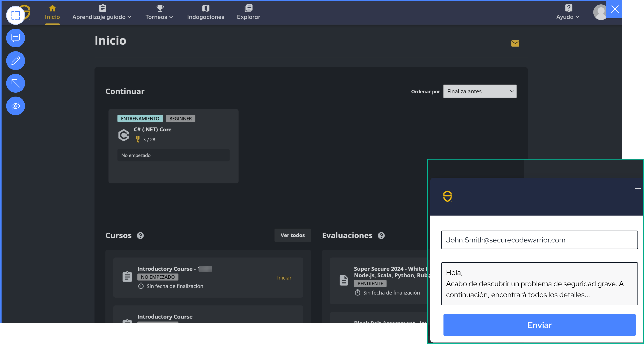Expand the Aprendizaje guiado menu

tap(102, 12)
